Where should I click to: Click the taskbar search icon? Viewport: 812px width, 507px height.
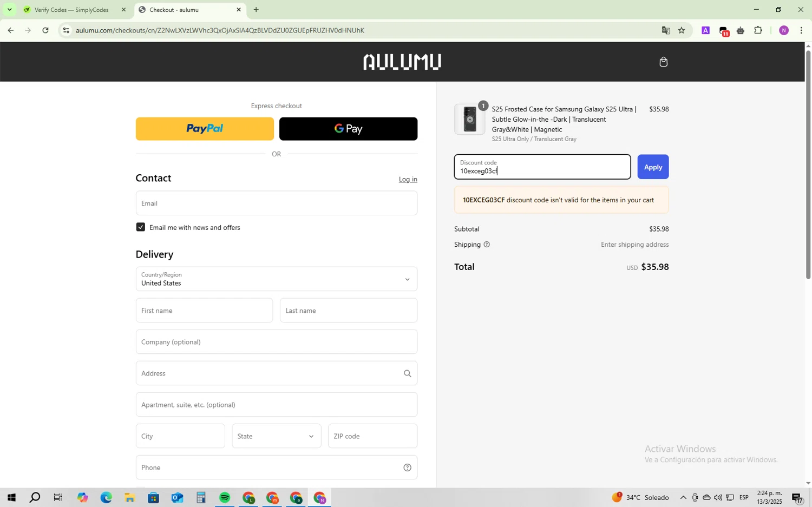click(x=35, y=498)
